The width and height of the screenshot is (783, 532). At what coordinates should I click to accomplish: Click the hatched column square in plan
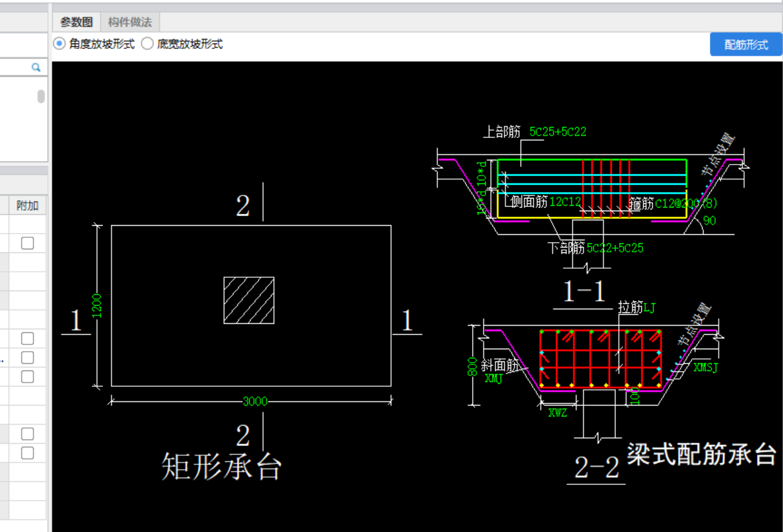(249, 300)
